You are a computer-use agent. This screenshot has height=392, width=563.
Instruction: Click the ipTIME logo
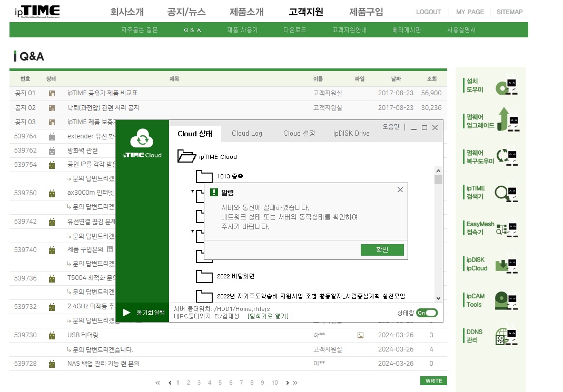point(37,12)
